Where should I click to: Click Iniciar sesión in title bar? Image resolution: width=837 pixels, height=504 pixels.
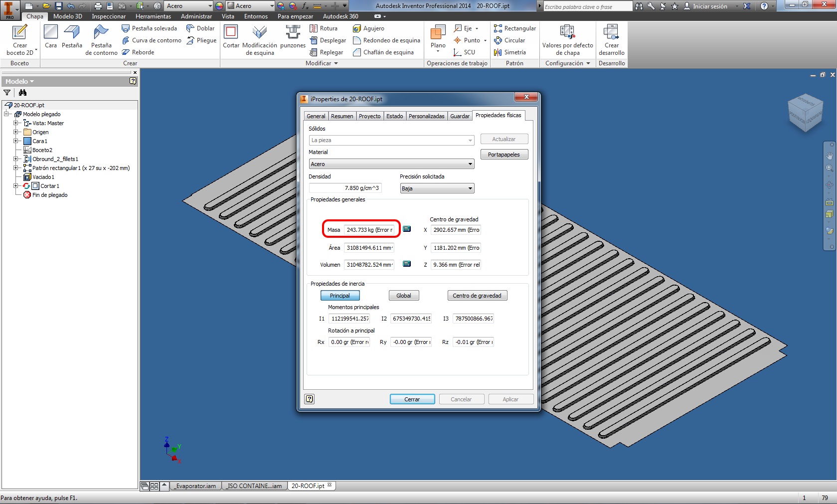click(x=705, y=6)
